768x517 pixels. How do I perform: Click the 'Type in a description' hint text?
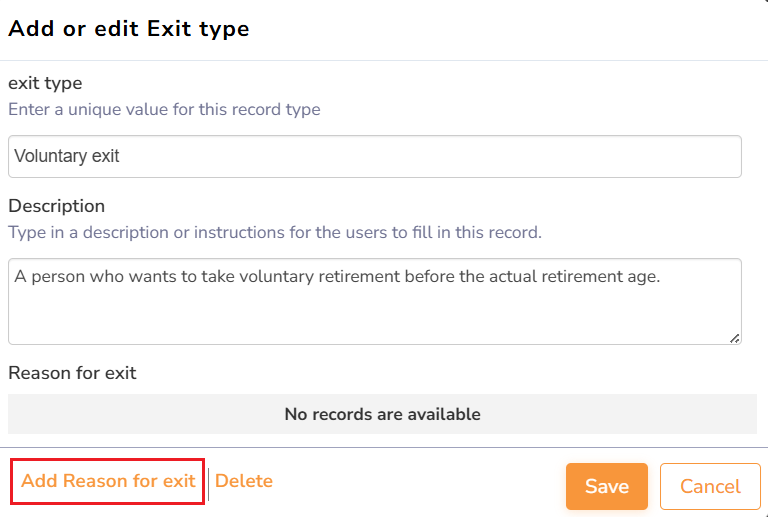[x=274, y=232]
